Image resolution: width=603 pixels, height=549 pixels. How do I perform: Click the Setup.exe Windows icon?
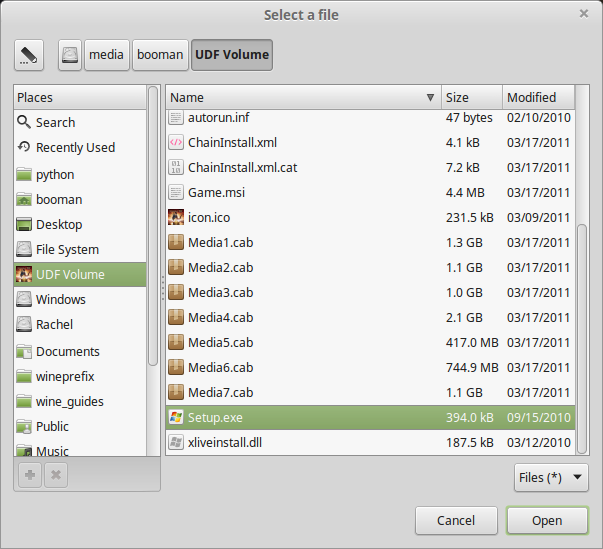pyautogui.click(x=176, y=418)
